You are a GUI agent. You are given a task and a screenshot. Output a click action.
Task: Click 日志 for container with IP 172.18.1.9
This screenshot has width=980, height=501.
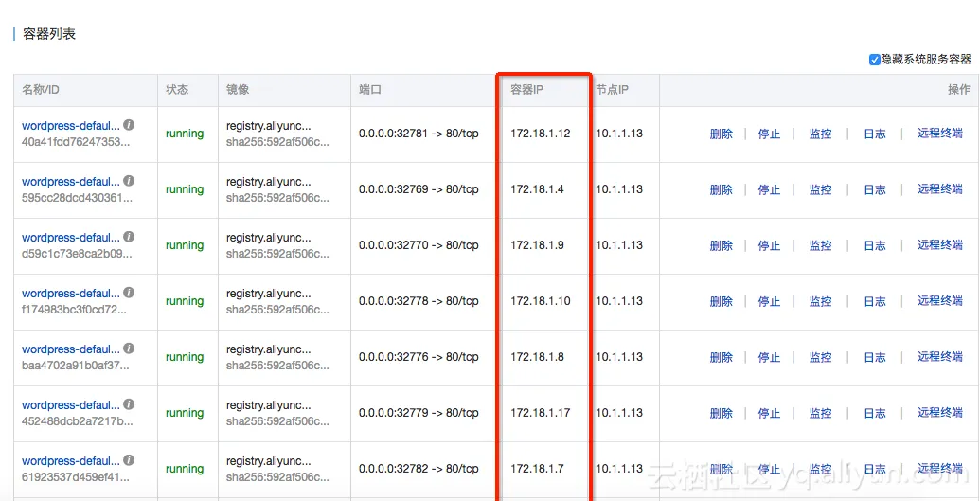[x=874, y=246]
